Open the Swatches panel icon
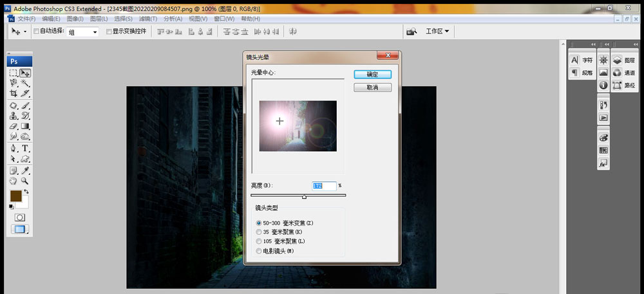This screenshot has height=294, width=644. click(x=603, y=150)
